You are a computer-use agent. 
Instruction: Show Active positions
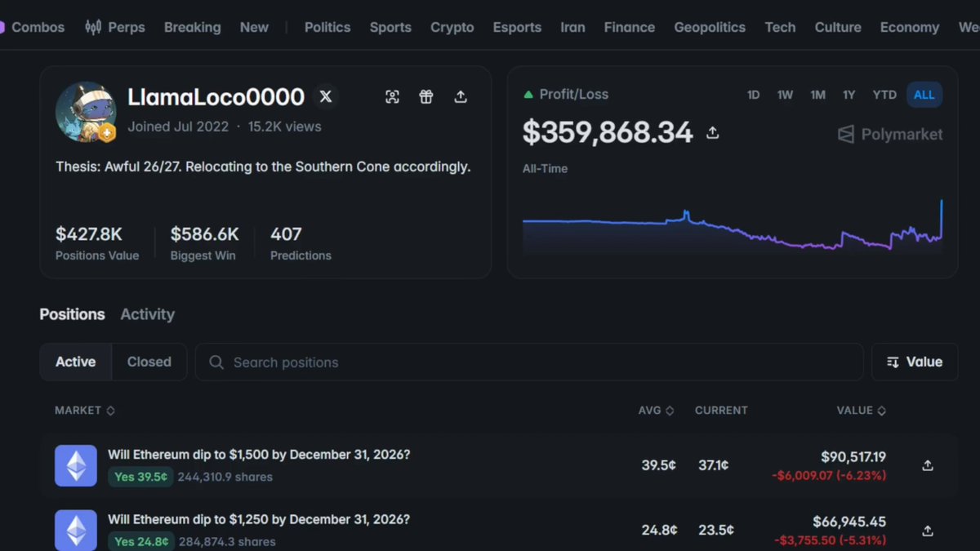coord(76,362)
